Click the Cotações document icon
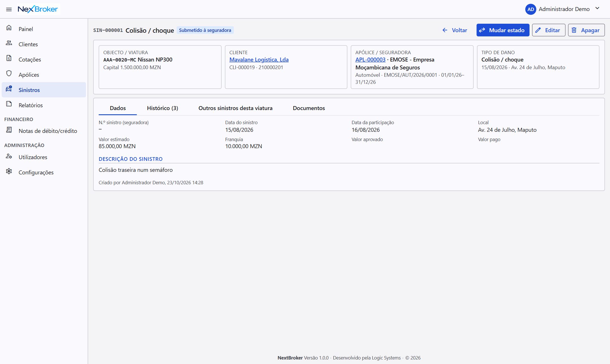Viewport: 610px width, 364px height. [x=9, y=58]
